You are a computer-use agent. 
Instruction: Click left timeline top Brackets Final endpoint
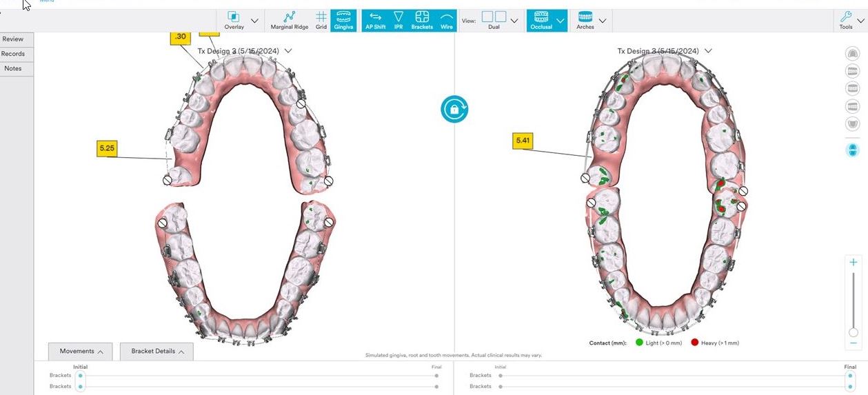click(x=436, y=376)
